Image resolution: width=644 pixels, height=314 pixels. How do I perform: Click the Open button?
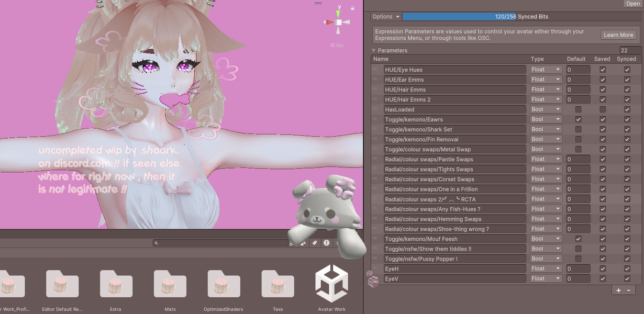point(632,4)
